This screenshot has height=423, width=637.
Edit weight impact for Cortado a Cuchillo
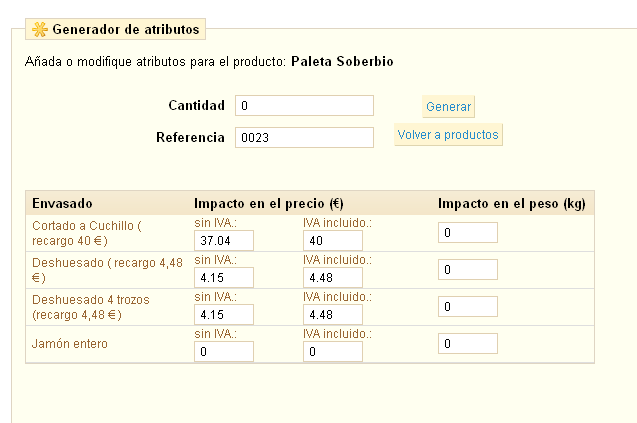468,233
